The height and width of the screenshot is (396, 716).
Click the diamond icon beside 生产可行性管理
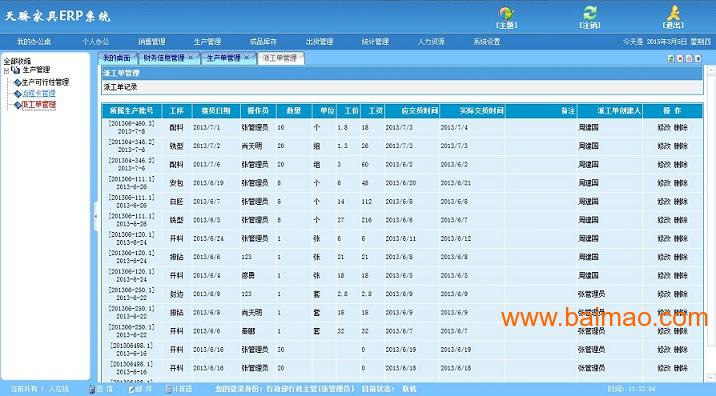pos(17,83)
